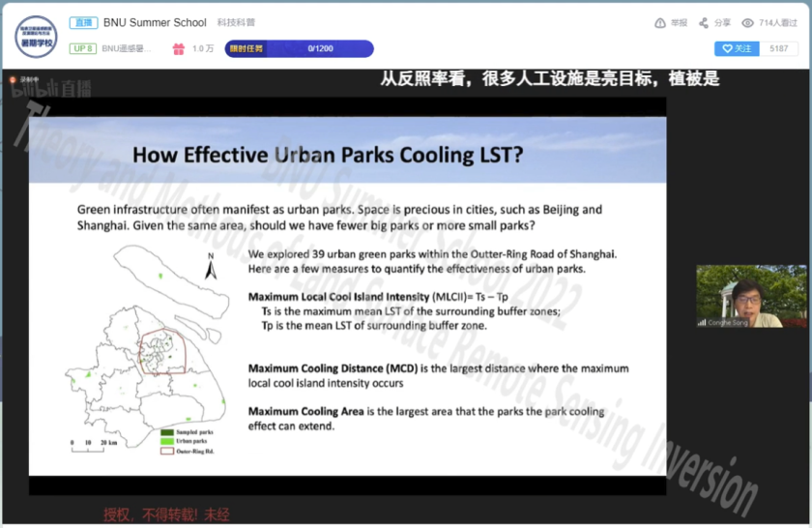This screenshot has height=528, width=812.
Task: Click the 1.0万 gift count text
Action: click(203, 48)
